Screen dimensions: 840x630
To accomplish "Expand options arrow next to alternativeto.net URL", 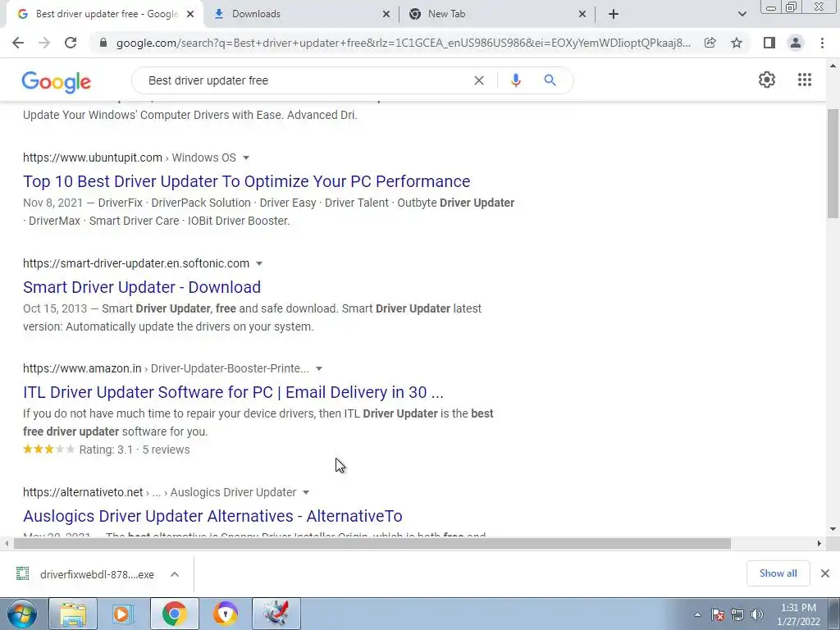I will click(306, 492).
